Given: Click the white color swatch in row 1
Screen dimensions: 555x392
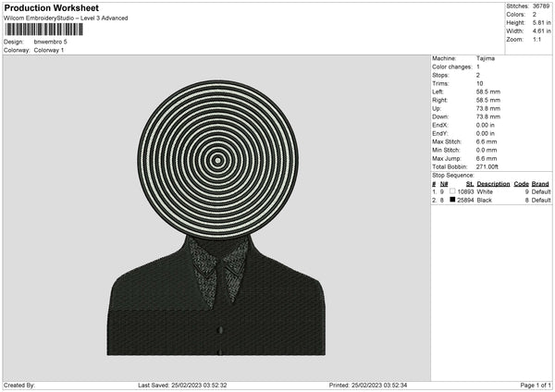Looking at the screenshot, I should point(452,191).
